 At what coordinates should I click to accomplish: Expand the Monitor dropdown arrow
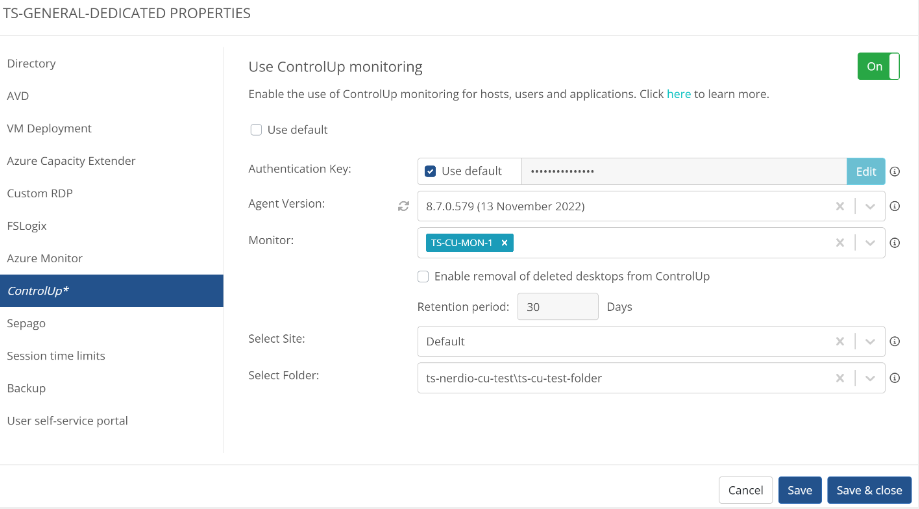pyautogui.click(x=869, y=243)
